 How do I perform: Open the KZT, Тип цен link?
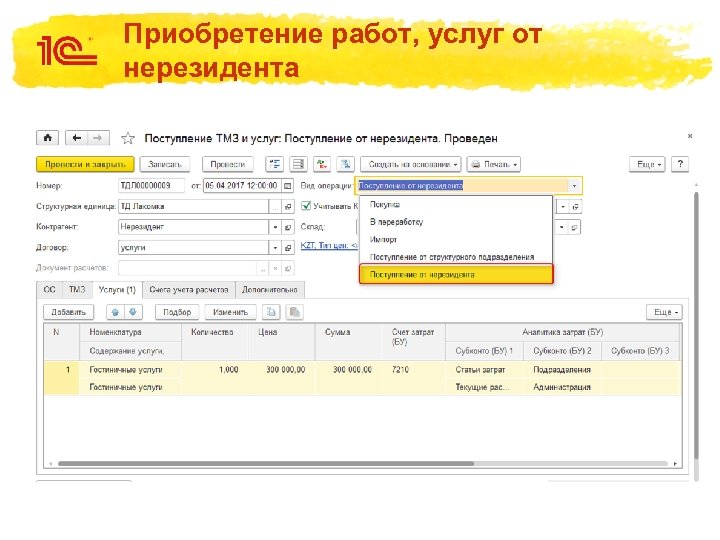click(x=329, y=246)
